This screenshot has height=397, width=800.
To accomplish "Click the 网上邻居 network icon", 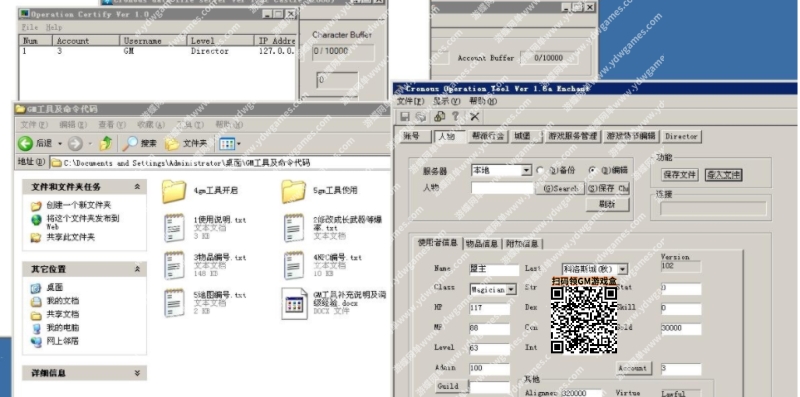I will 36,341.
